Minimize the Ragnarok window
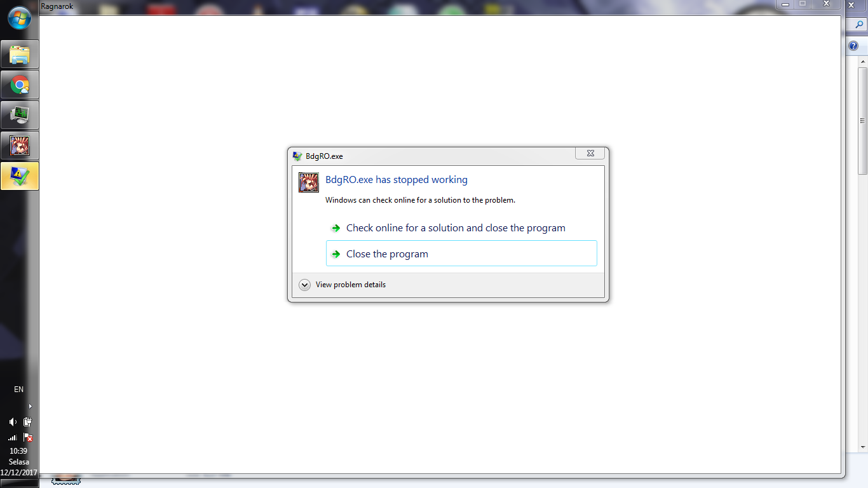The width and height of the screenshot is (868, 488). coord(785,4)
